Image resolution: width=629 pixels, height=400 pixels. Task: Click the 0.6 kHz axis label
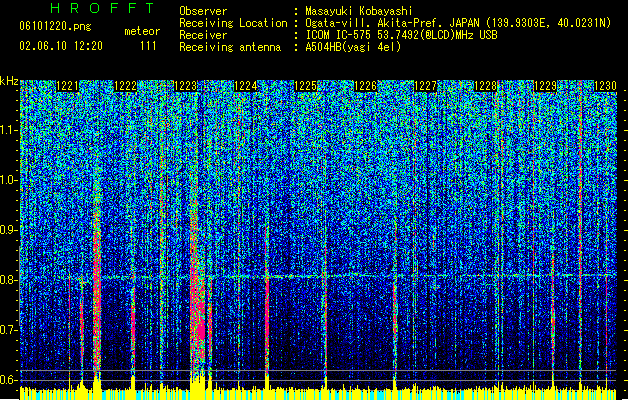pyautogui.click(x=9, y=380)
